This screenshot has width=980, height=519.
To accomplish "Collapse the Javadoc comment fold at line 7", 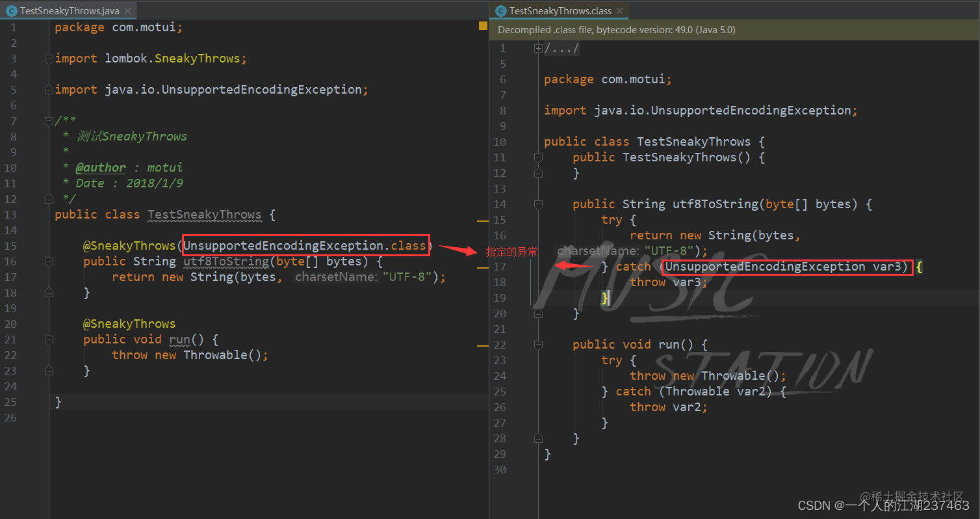I will 49,121.
